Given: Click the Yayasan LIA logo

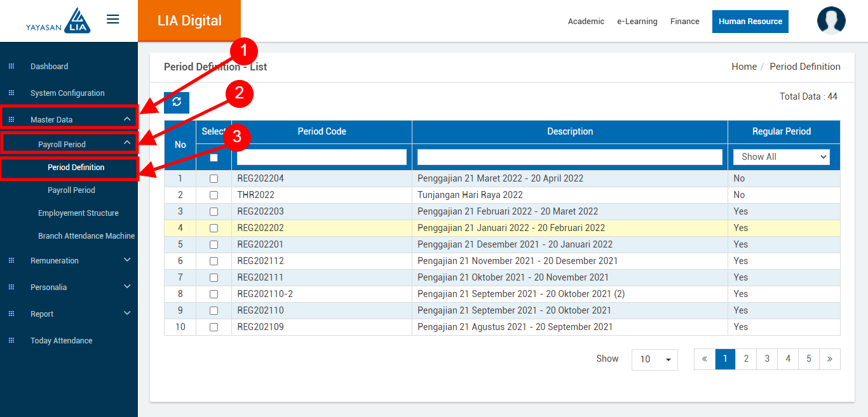Looking at the screenshot, I should pyautogui.click(x=58, y=21).
